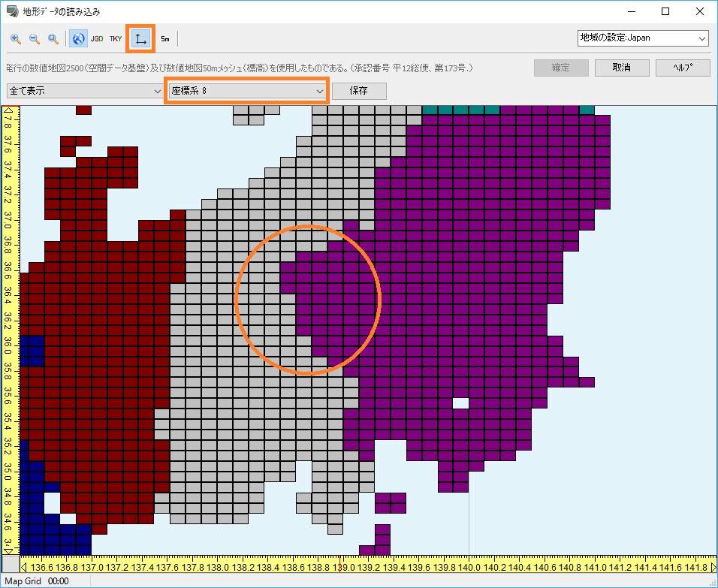Screen dimensions: 718x588
Task: Click the zoom to area magnifier icon
Action: pos(53,39)
